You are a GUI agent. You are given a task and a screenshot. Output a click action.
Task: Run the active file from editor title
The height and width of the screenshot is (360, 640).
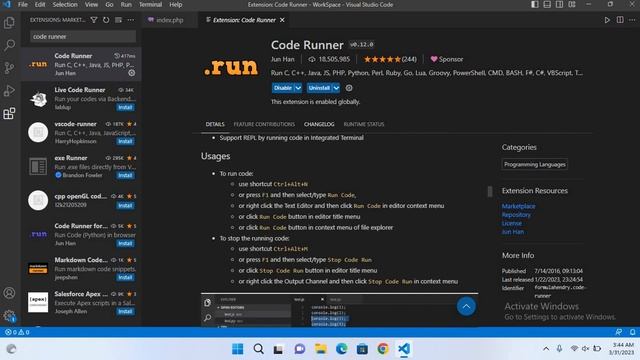(x=607, y=20)
